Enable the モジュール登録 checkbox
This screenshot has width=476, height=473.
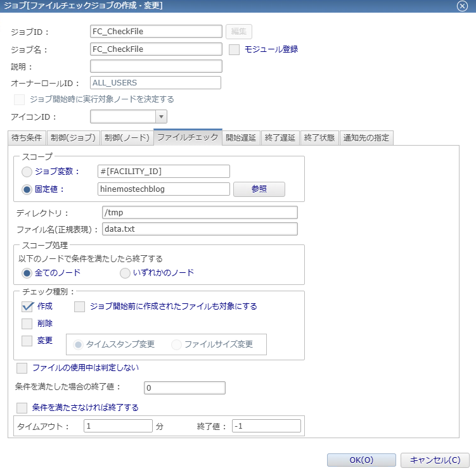coord(234,49)
